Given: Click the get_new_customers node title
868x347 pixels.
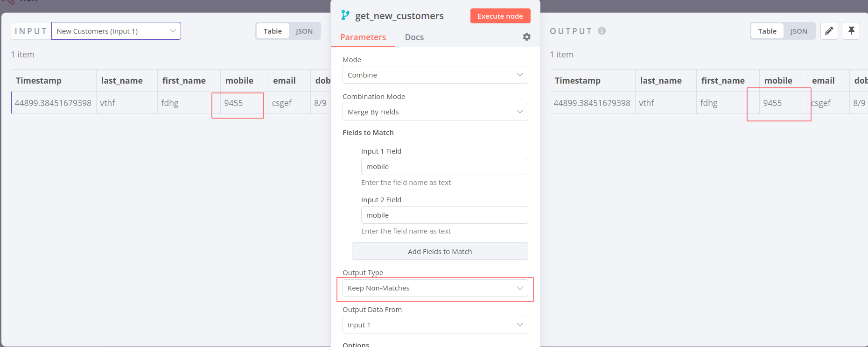Looking at the screenshot, I should pyautogui.click(x=399, y=16).
